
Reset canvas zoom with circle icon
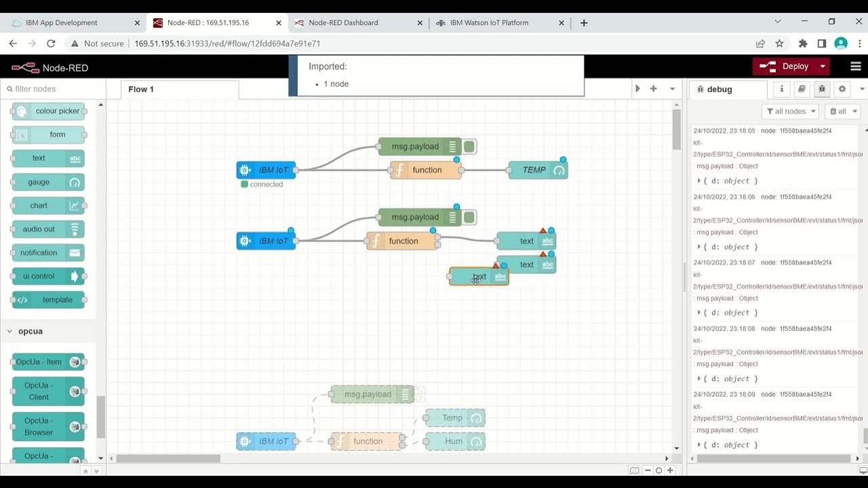pyautogui.click(x=658, y=470)
